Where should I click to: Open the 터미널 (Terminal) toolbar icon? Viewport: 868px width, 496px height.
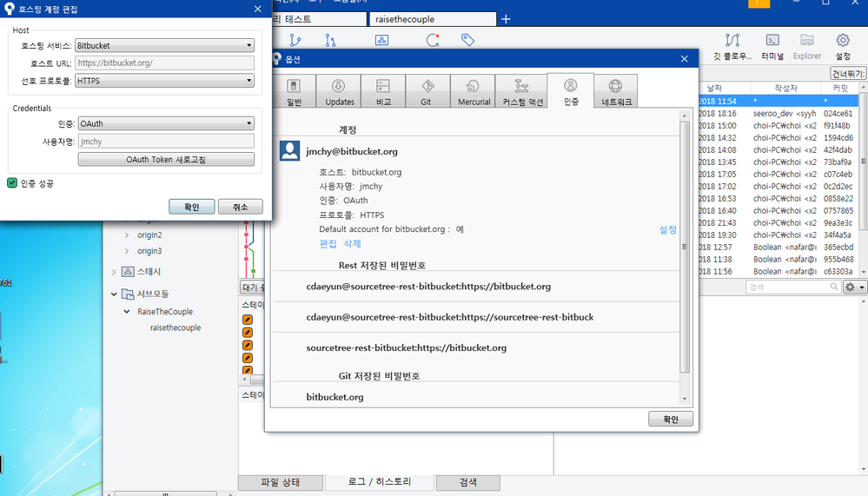click(772, 47)
